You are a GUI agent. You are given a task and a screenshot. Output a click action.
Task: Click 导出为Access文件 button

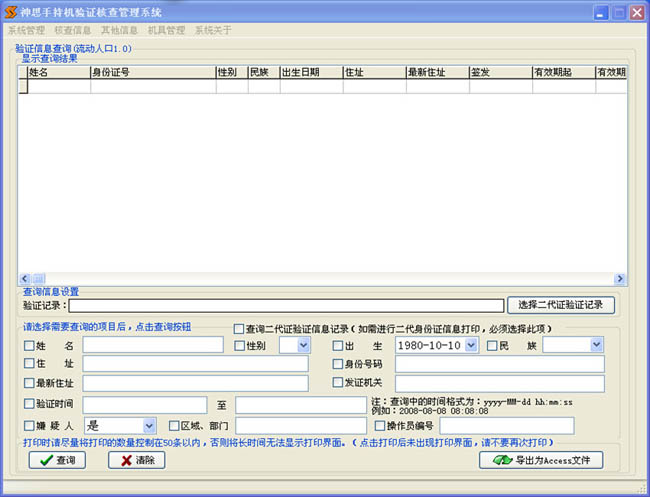pos(541,460)
